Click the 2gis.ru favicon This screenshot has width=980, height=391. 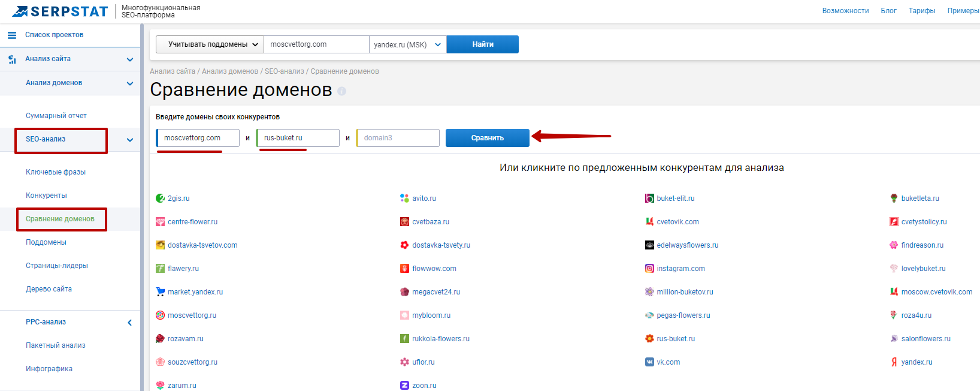(160, 198)
